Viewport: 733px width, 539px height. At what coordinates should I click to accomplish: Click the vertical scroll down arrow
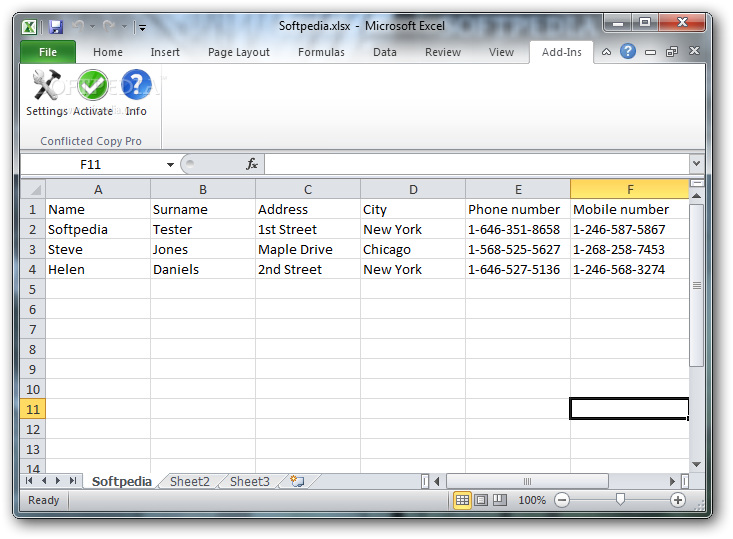pos(697,464)
